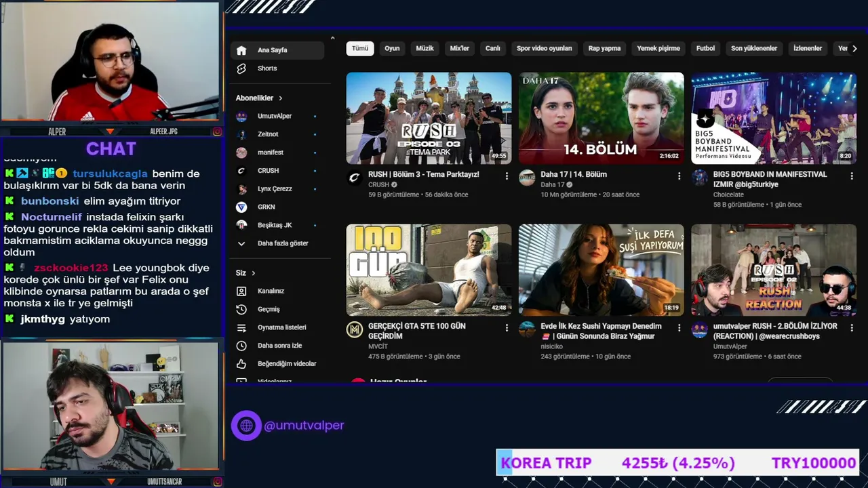Open Evde İlk Kez Sushi Yapmayı Denedim title

[601, 331]
